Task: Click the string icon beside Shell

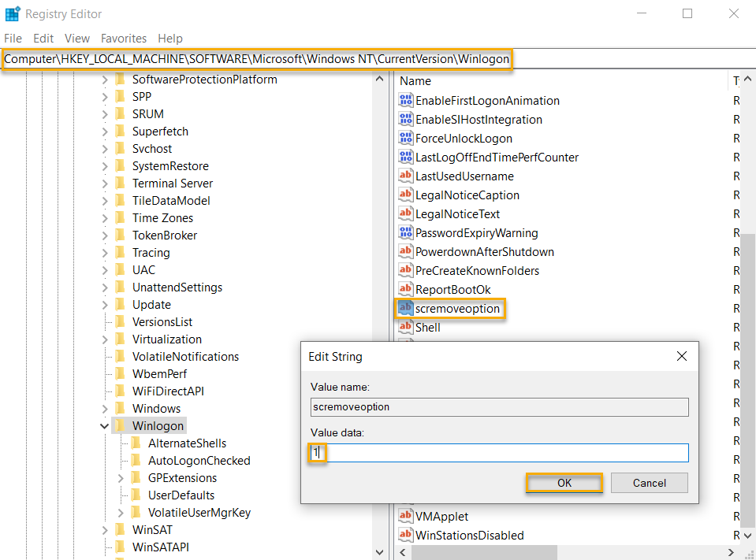Action: (x=405, y=328)
